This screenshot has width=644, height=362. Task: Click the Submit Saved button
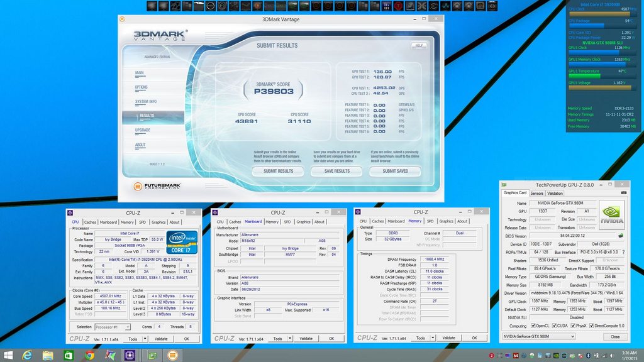395,171
